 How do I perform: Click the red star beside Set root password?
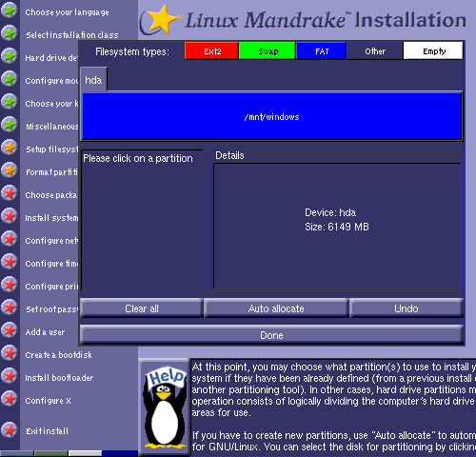pos(10,308)
